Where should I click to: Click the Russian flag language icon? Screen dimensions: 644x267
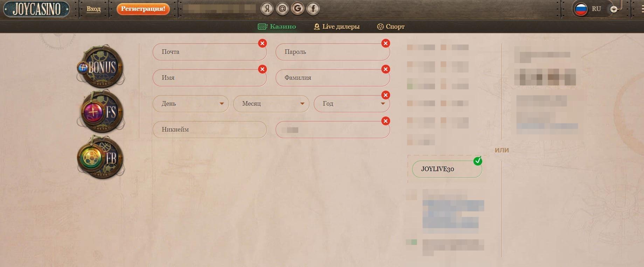coord(581,9)
